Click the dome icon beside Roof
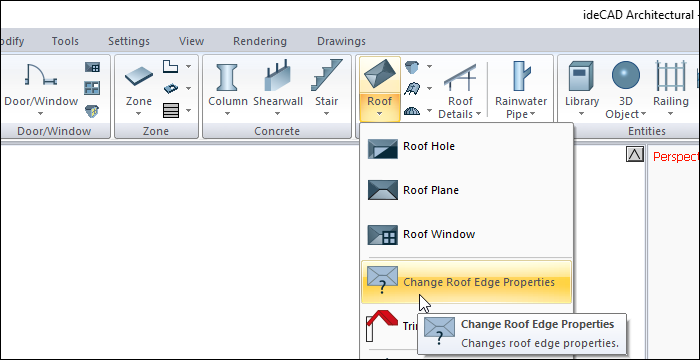Image resolution: width=700 pixels, height=360 pixels. (412, 110)
